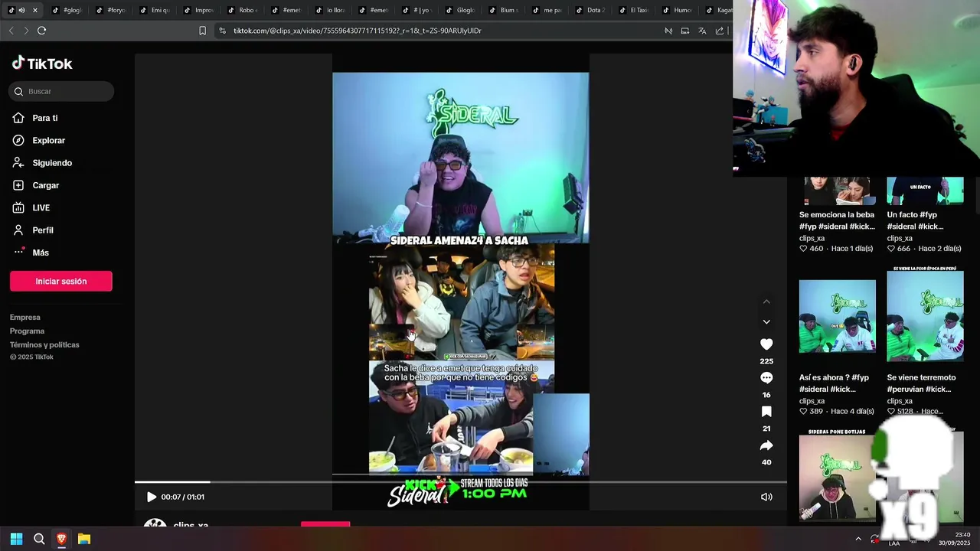Click the 225 likes count

point(766,361)
